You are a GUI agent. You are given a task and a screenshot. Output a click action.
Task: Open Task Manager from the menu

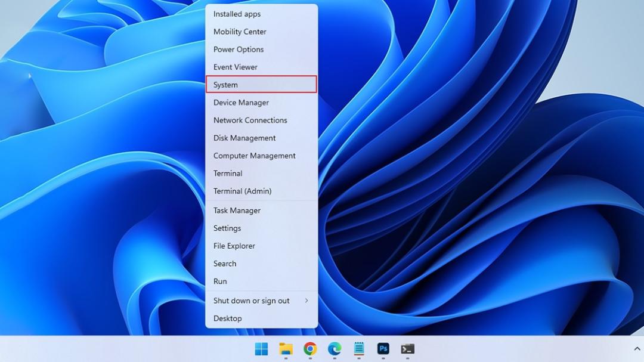pos(262,210)
